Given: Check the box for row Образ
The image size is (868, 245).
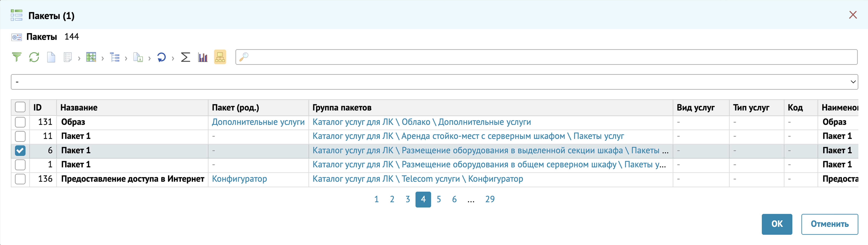Looking at the screenshot, I should (x=20, y=122).
